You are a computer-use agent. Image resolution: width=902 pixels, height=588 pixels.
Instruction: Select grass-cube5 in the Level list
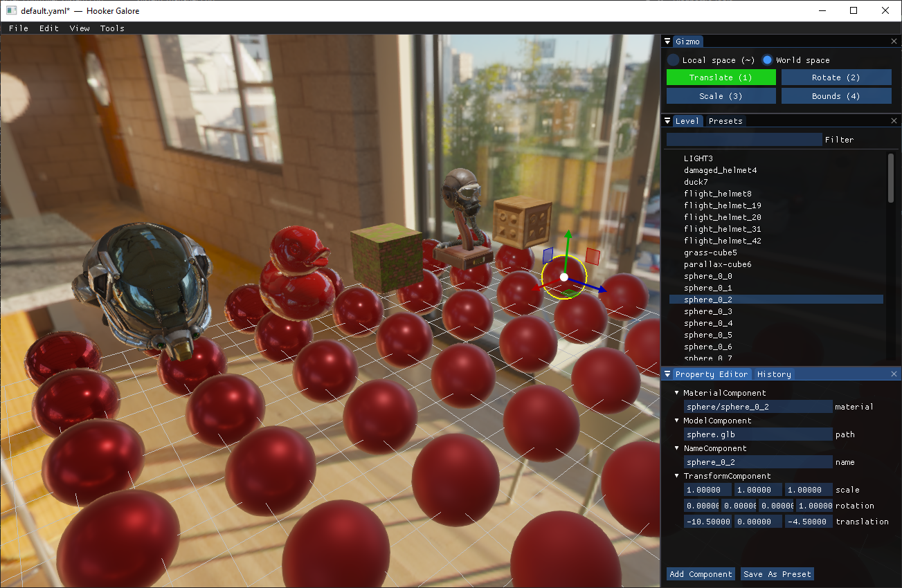pos(776,252)
